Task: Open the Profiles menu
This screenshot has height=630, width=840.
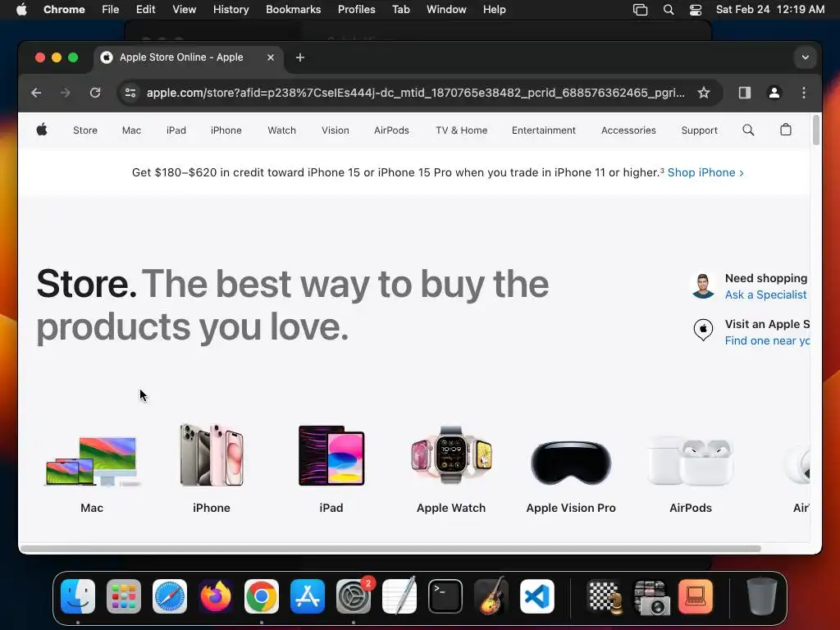Action: [356, 10]
